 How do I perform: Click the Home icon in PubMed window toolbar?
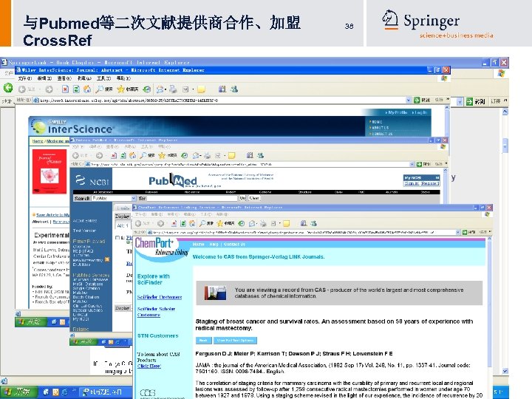(x=133, y=155)
